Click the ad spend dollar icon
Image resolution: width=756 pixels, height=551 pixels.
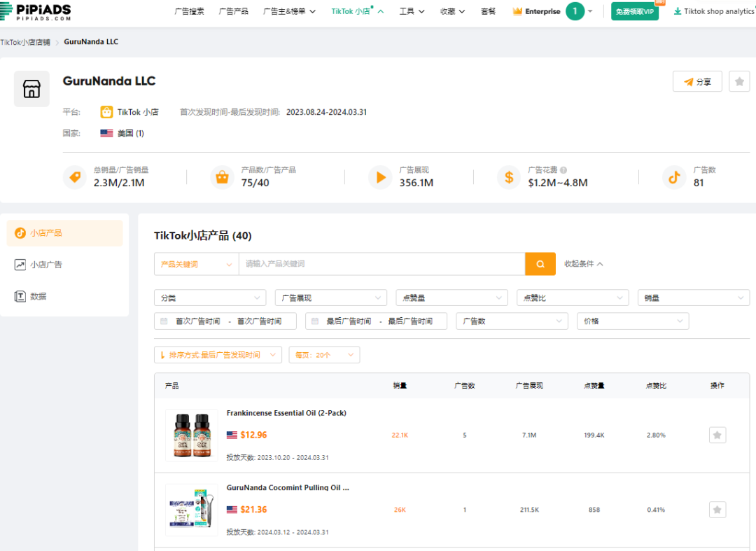[509, 177]
